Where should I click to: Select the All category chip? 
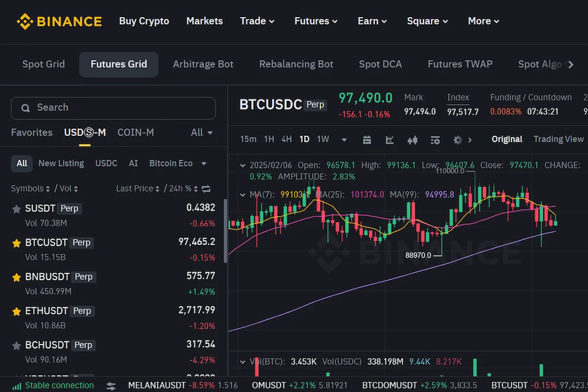[x=22, y=164]
